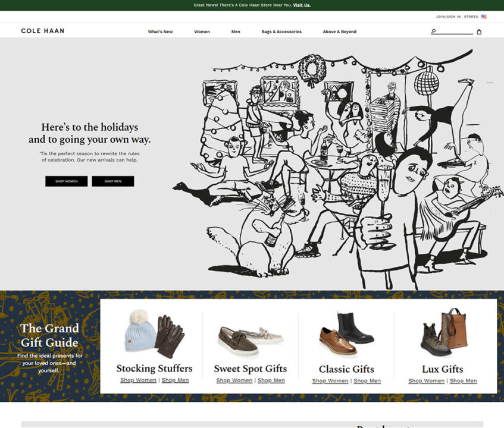
Task: Open the Above & Beyond menu
Action: click(340, 31)
